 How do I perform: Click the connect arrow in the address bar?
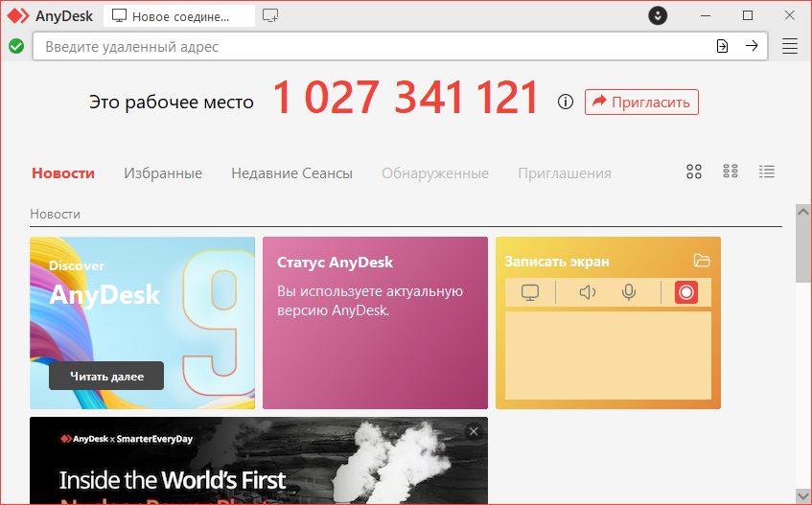[752, 46]
